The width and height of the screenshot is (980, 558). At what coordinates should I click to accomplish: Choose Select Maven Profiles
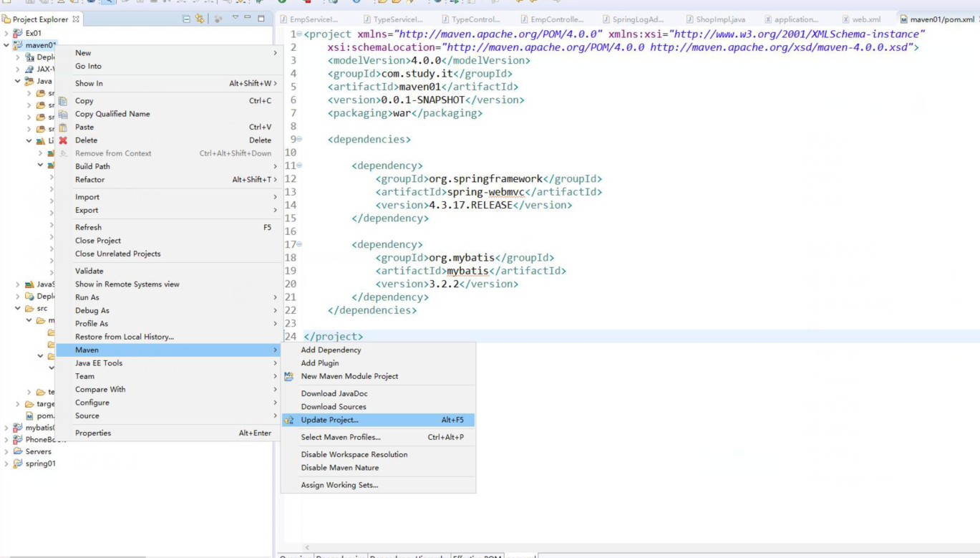tap(378, 437)
